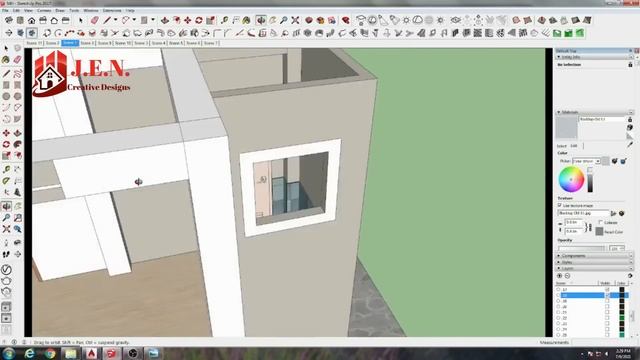Click the material name text field

[602, 119]
